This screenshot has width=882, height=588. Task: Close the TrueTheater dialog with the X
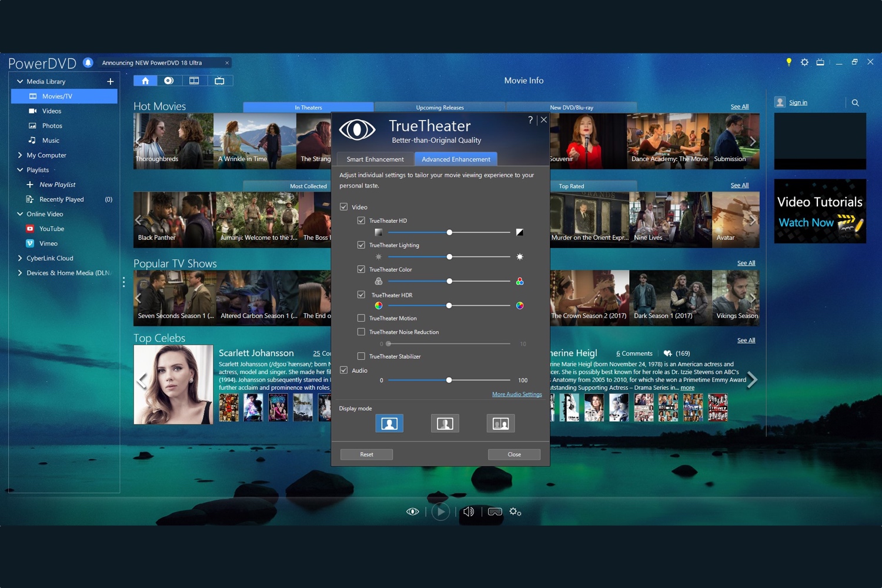click(x=544, y=120)
